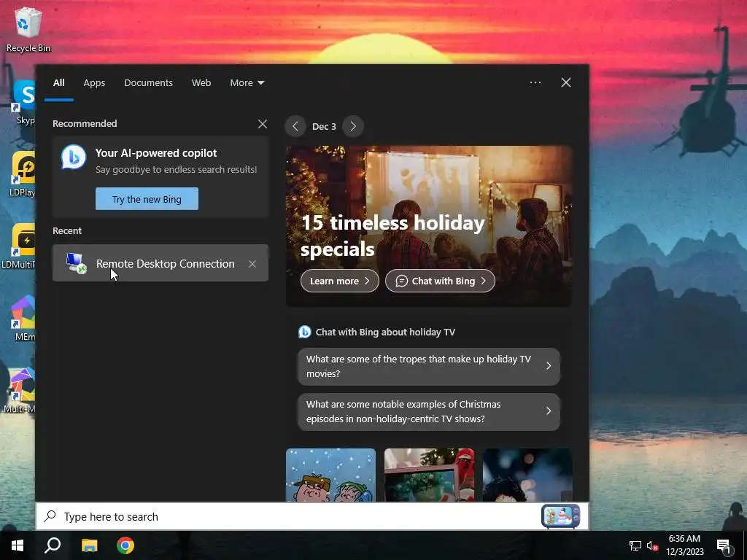Open the MEmu desktop shortcut

click(x=24, y=318)
